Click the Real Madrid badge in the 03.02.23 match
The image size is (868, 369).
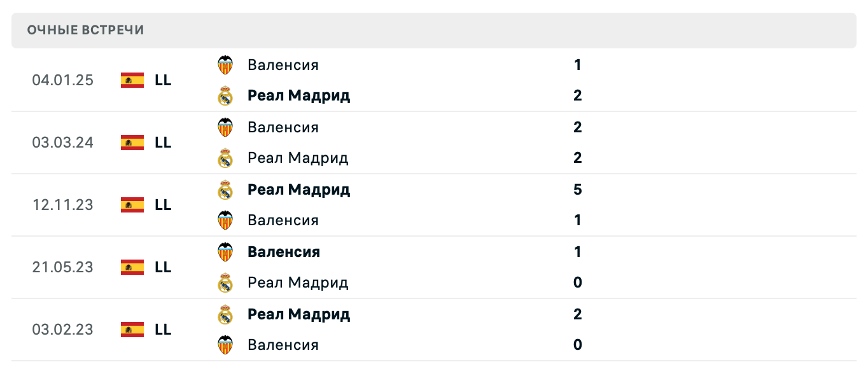coord(225,314)
